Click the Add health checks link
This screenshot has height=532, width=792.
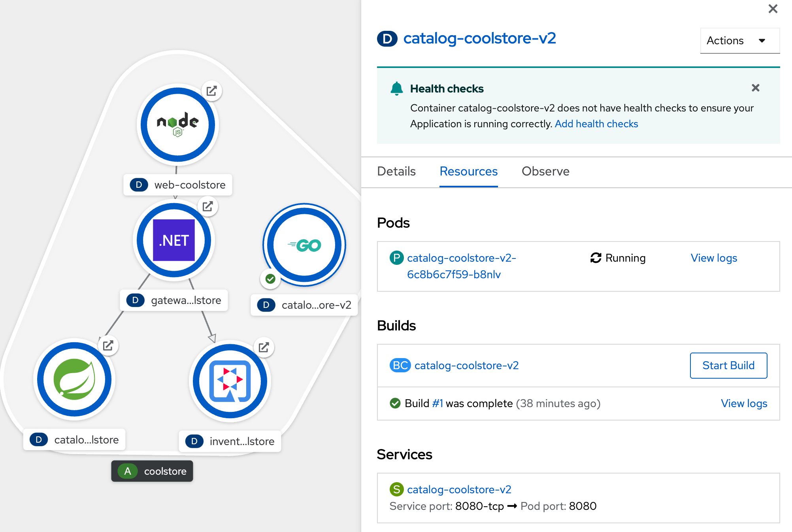pyautogui.click(x=596, y=124)
